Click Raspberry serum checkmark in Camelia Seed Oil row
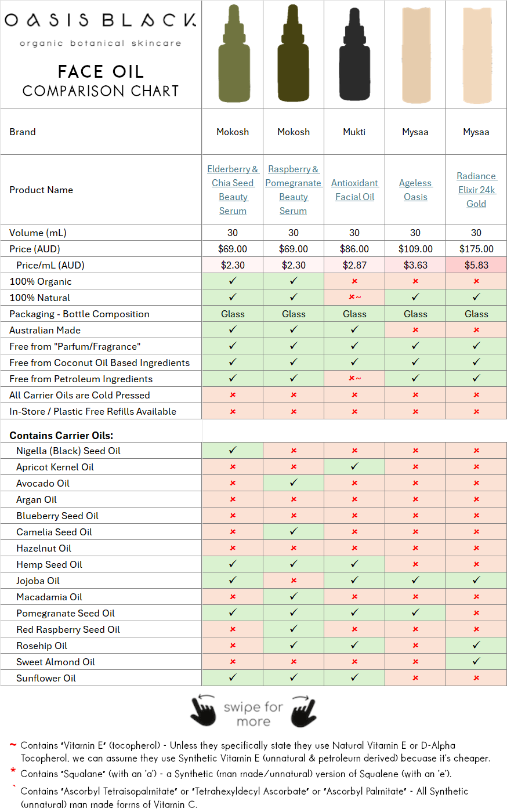Image resolution: width=507 pixels, height=812 pixels. coord(294,531)
